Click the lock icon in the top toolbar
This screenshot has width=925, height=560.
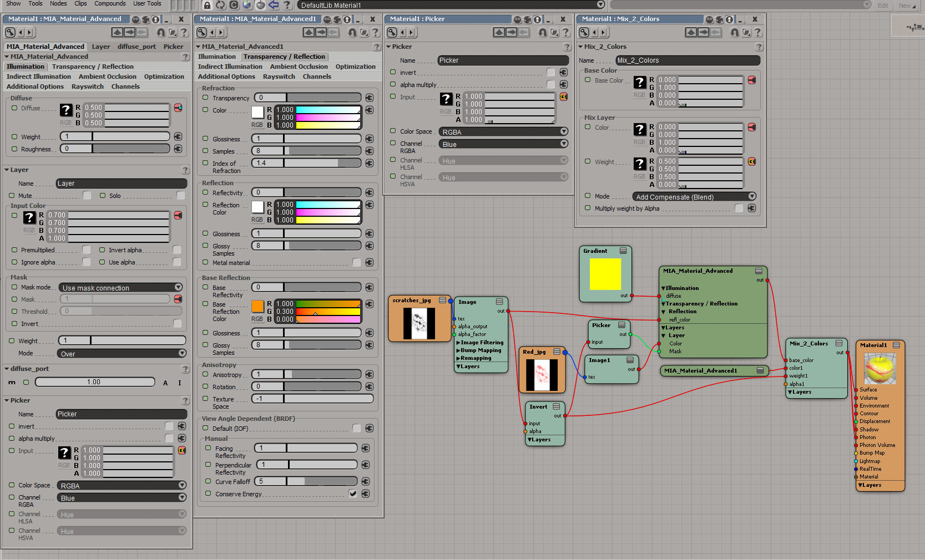tap(207, 5)
